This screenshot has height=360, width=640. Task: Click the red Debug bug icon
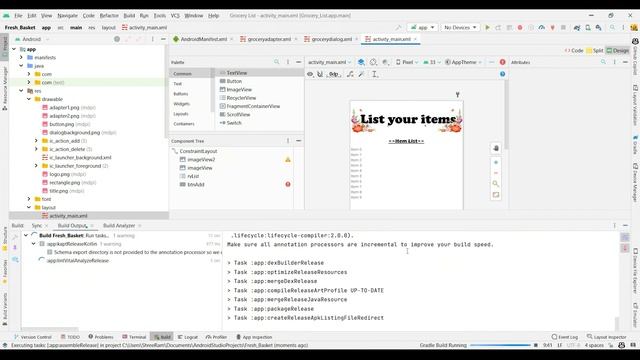pos(520,27)
